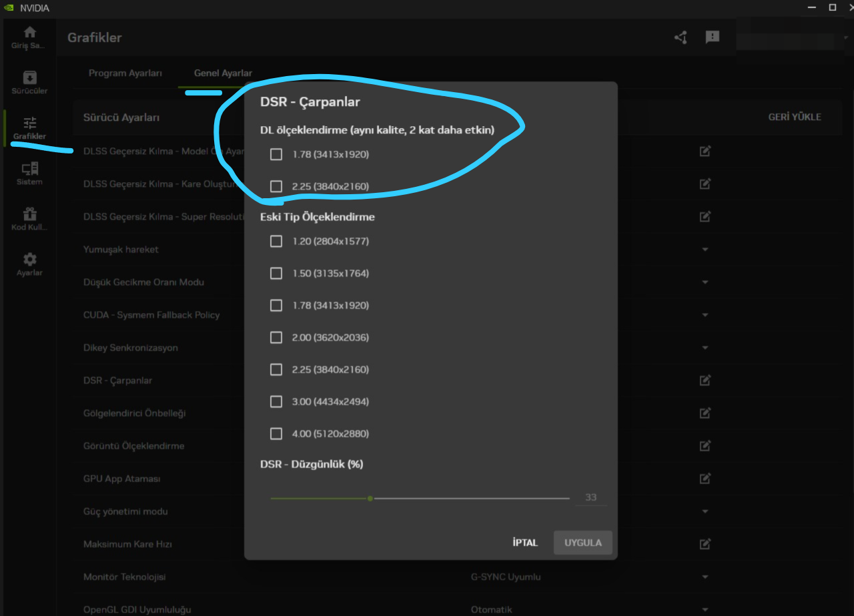Go to the Sistem section
Viewport: 854px width, 616px height.
29,174
